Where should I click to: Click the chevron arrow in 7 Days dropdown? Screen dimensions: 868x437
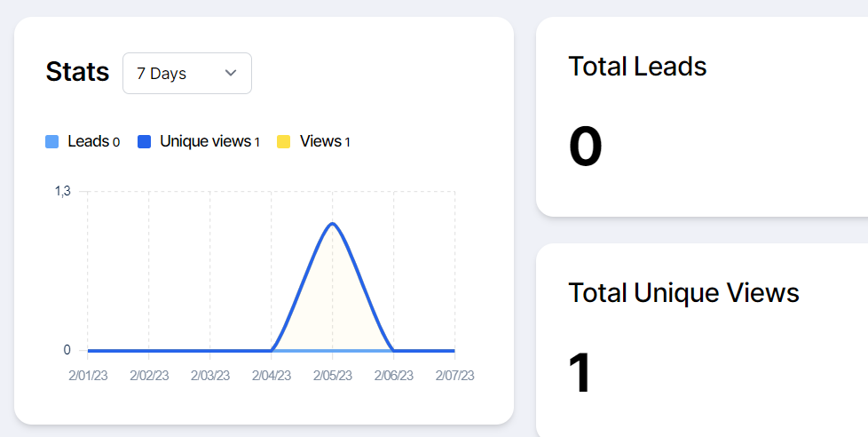[231, 73]
